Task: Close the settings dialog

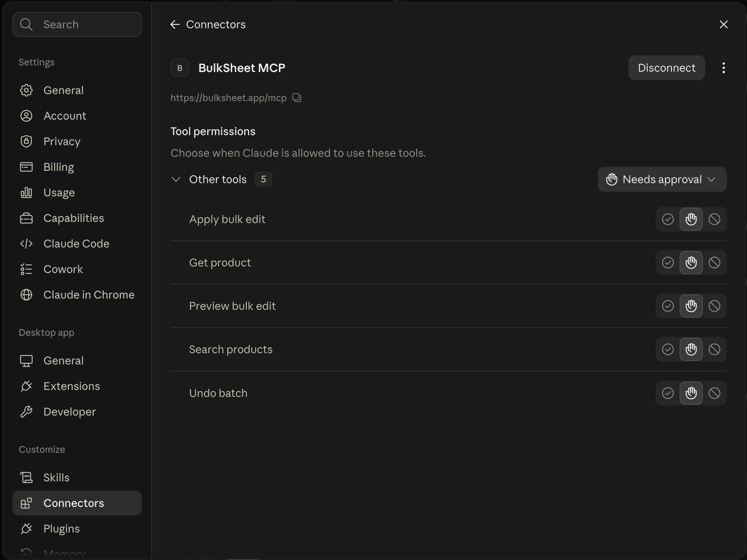Action: pos(723,24)
